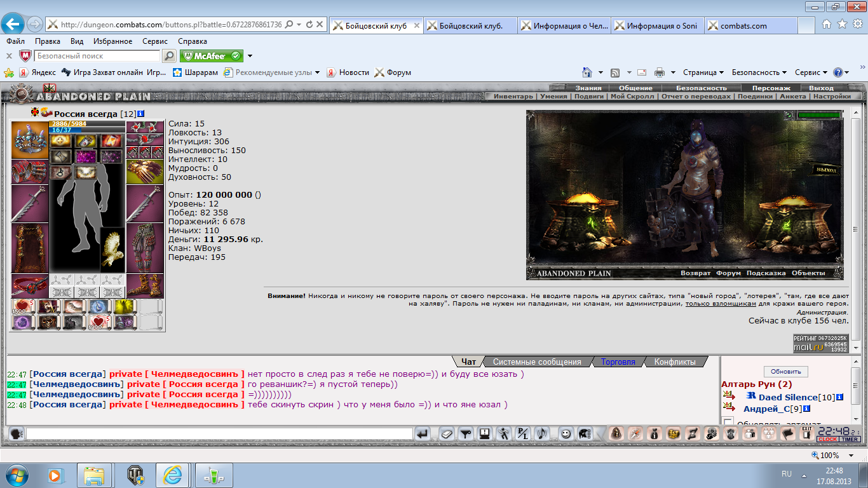Switch to the Конфликты chat tab
This screenshot has width=868, height=488.
(675, 362)
